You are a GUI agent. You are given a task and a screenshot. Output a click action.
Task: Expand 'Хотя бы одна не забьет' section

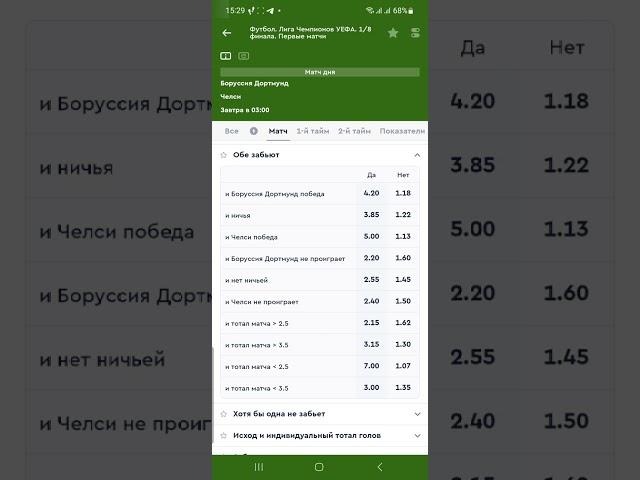[417, 414]
